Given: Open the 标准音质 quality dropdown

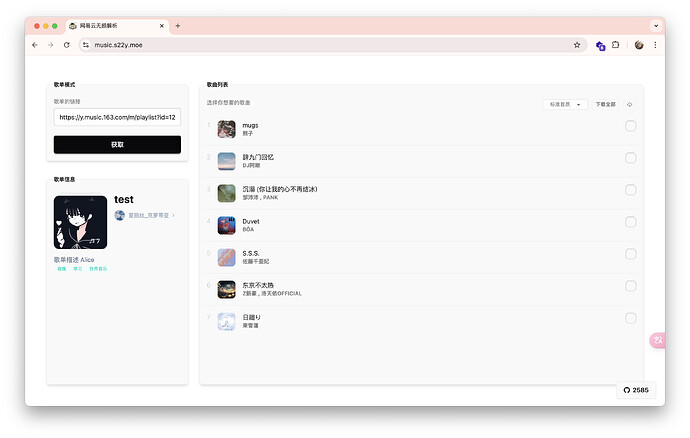Looking at the screenshot, I should [x=565, y=104].
